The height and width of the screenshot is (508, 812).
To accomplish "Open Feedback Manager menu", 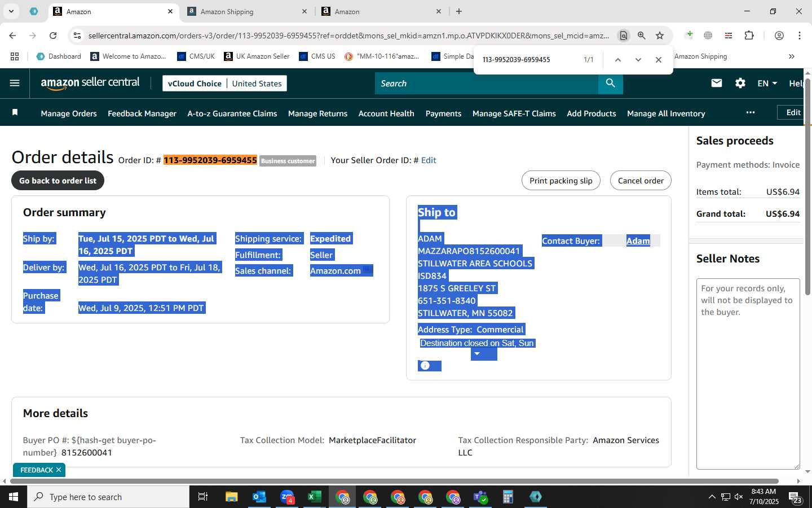I will 142,113.
